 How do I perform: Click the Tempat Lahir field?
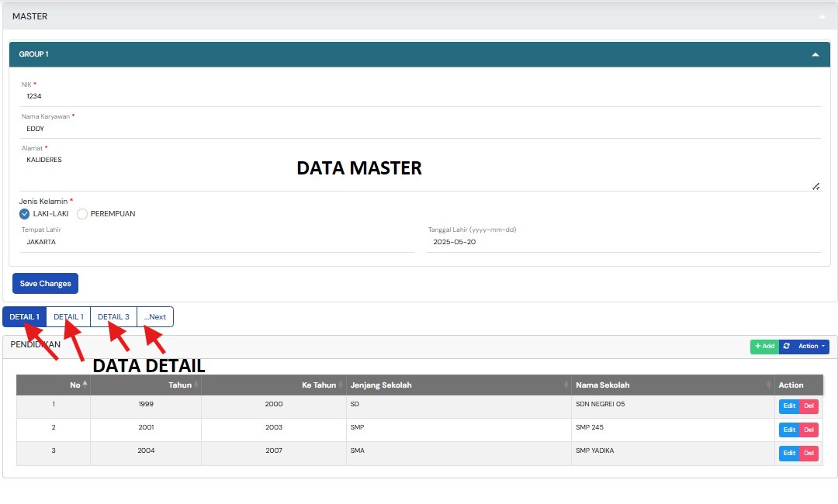pyautogui.click(x=217, y=243)
